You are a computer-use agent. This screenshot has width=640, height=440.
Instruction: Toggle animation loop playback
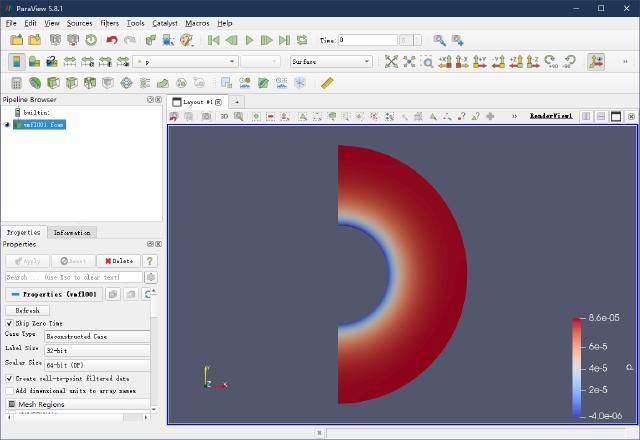pyautogui.click(x=302, y=40)
